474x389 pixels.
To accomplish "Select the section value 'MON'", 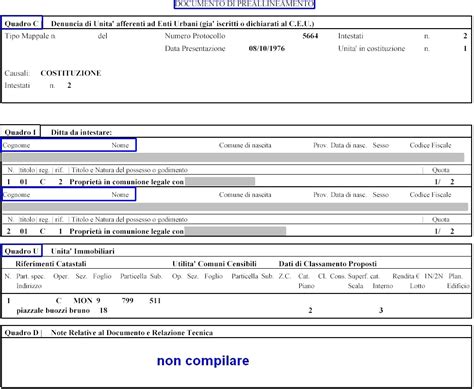I will coord(83,301).
